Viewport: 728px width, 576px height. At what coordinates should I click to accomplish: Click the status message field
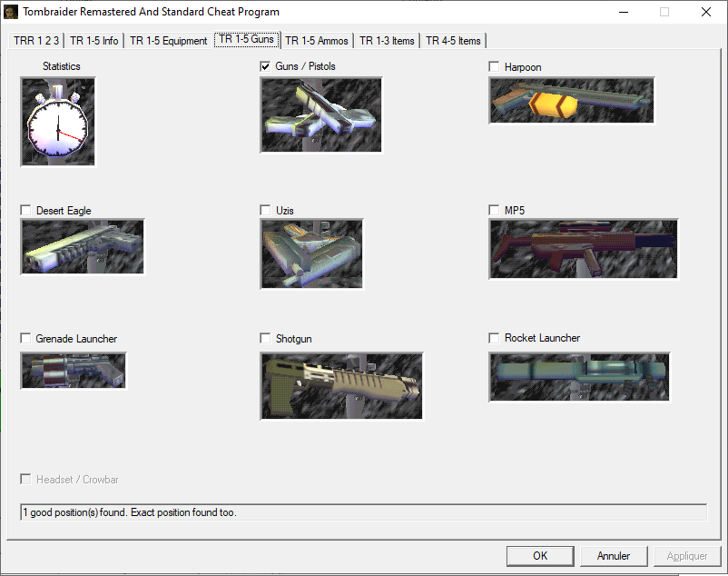(x=363, y=512)
